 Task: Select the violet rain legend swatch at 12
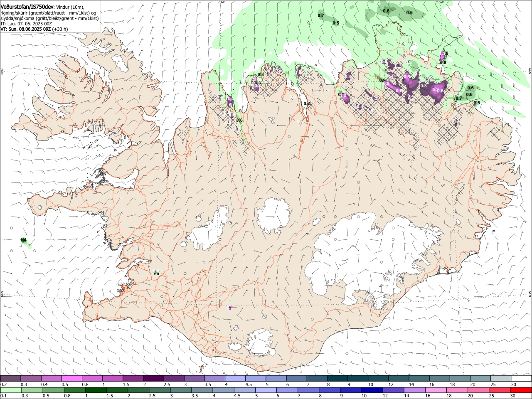pos(392,390)
